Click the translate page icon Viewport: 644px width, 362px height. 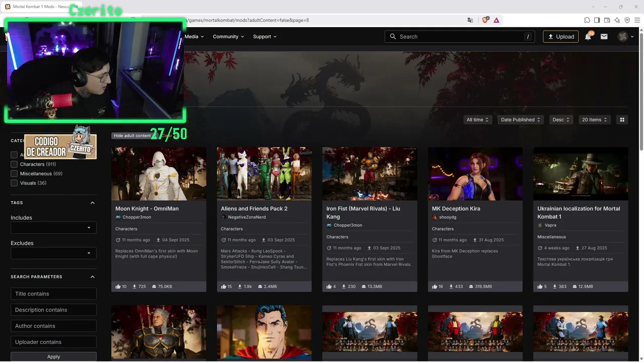coord(470,20)
